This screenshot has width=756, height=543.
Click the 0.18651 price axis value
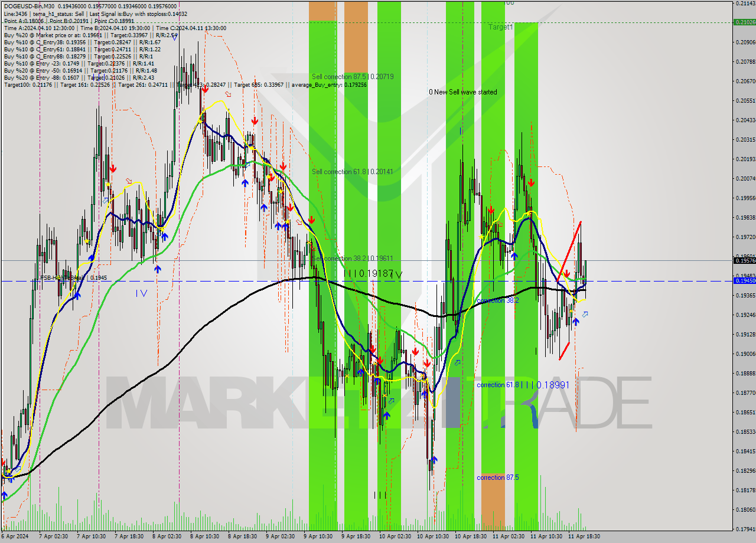click(x=745, y=412)
